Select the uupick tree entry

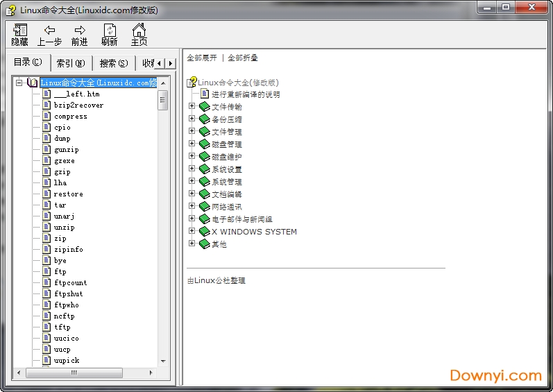point(67,360)
